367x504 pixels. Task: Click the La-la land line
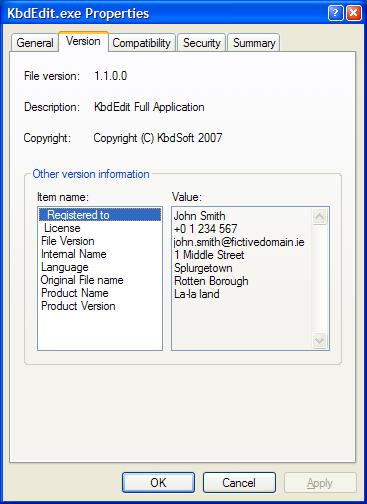[197, 294]
